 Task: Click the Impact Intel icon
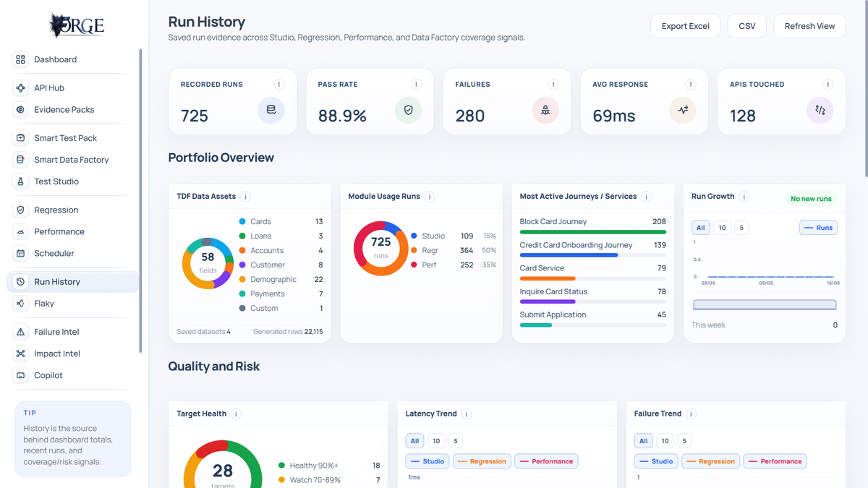20,354
